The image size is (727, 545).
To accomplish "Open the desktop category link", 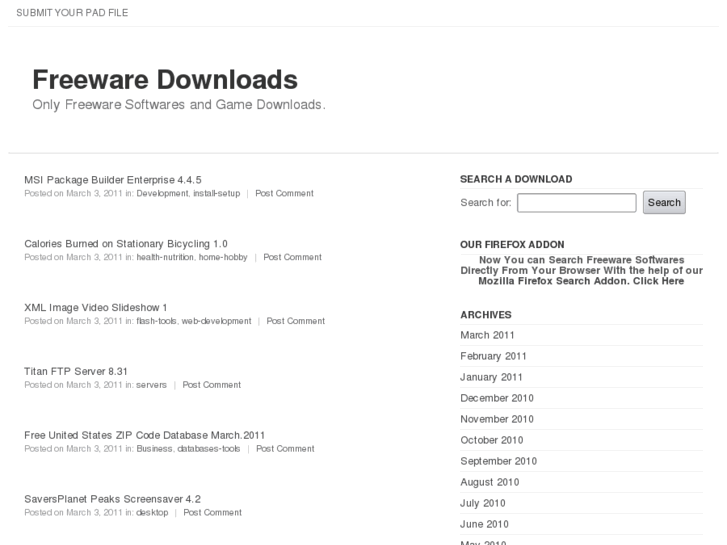I will [x=152, y=513].
